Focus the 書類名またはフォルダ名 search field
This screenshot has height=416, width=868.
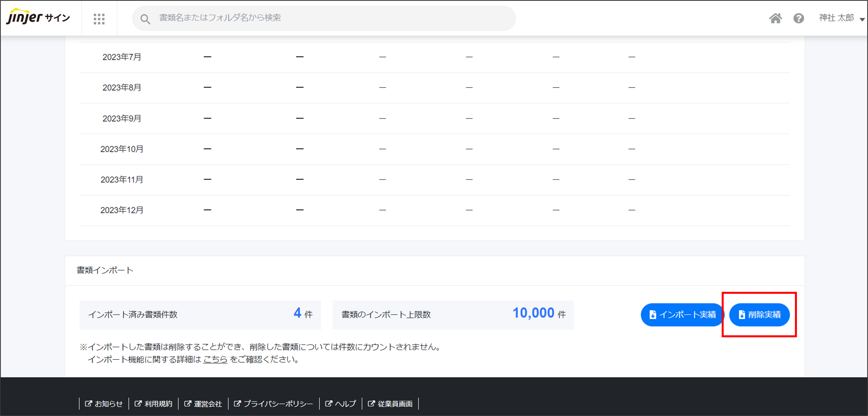(324, 18)
